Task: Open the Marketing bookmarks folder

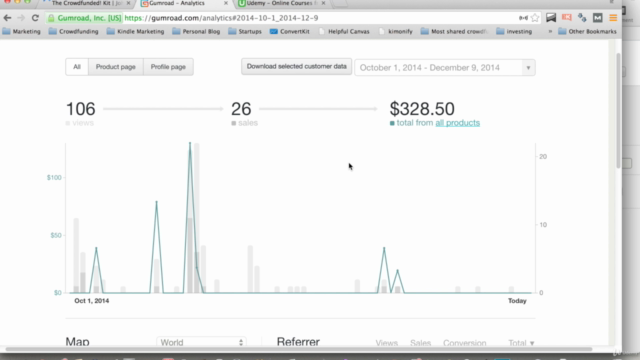Action: pos(22,31)
